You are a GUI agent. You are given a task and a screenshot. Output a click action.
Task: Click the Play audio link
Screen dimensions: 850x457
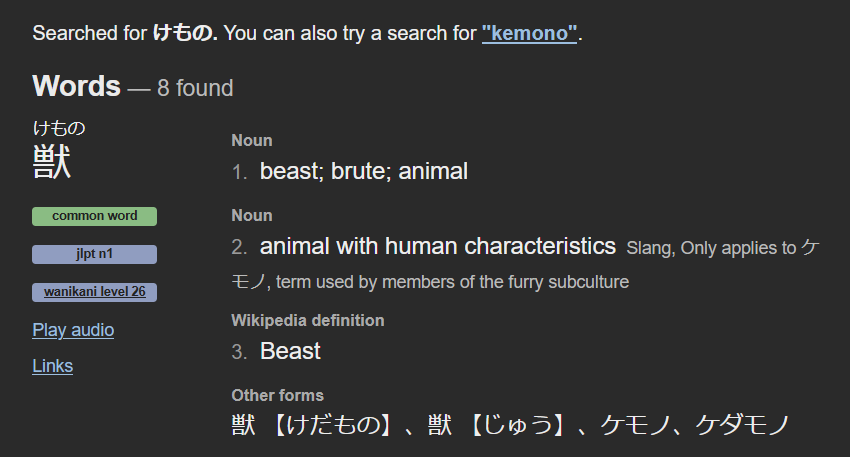(x=73, y=330)
